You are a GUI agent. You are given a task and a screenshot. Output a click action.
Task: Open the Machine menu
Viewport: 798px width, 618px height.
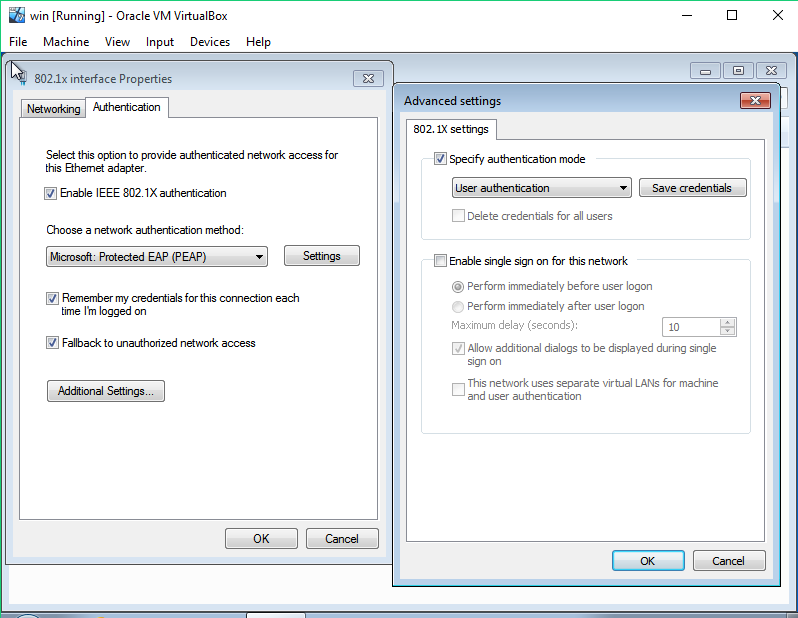(x=66, y=42)
